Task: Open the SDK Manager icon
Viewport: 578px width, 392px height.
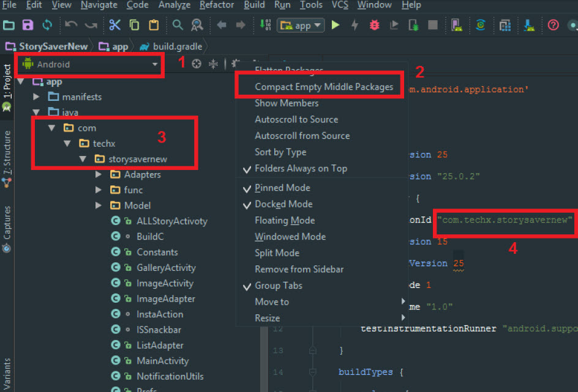Action: pyautogui.click(x=529, y=25)
